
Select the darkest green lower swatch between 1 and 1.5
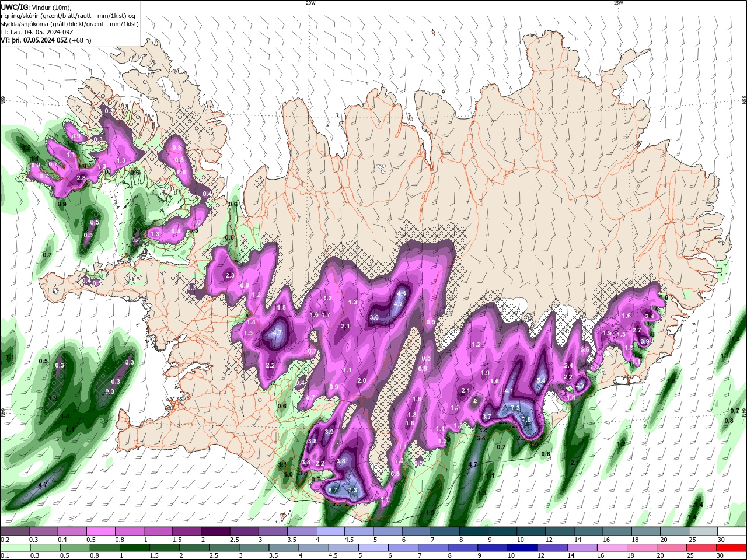pos(134,548)
